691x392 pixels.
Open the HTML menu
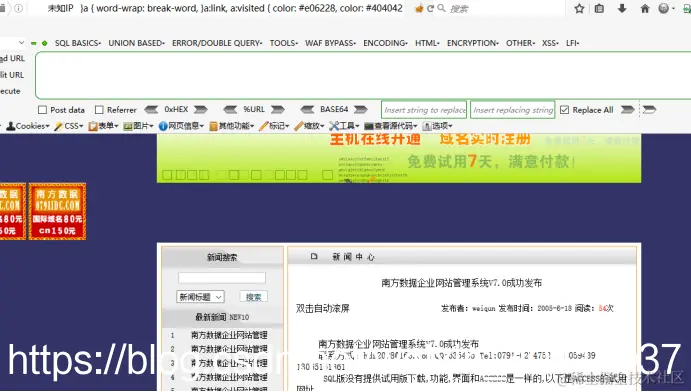click(427, 43)
